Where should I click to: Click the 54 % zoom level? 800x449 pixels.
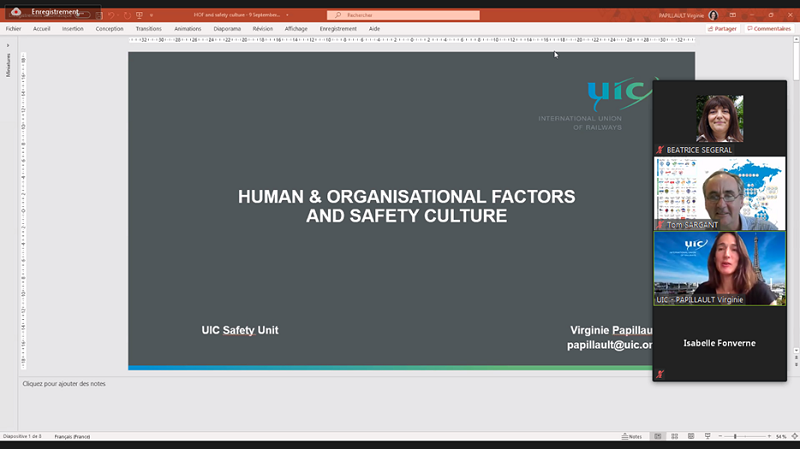click(781, 437)
